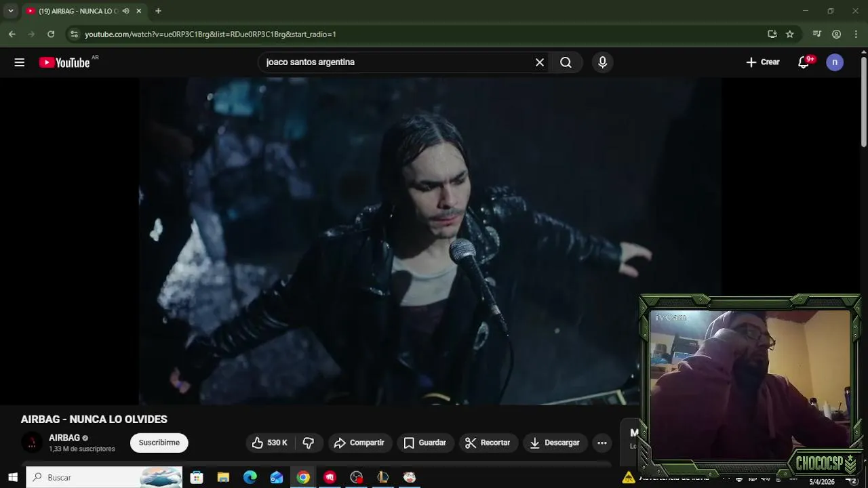
Task: Save the video with Guardar
Action: [x=425, y=443]
